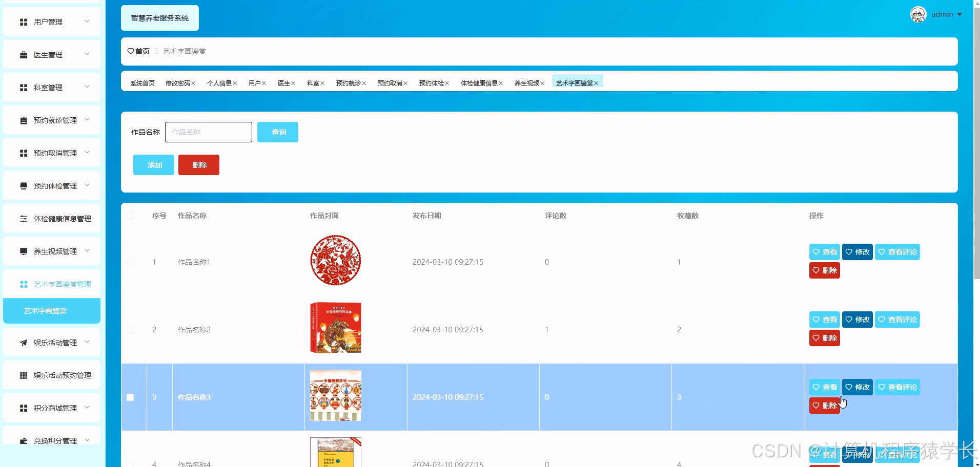Close the 用户 tab with its x
The height and width of the screenshot is (467, 980).
(x=264, y=83)
